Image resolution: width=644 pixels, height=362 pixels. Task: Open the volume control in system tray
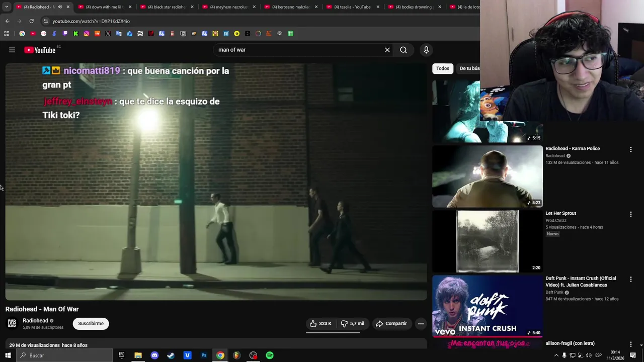pos(589,355)
